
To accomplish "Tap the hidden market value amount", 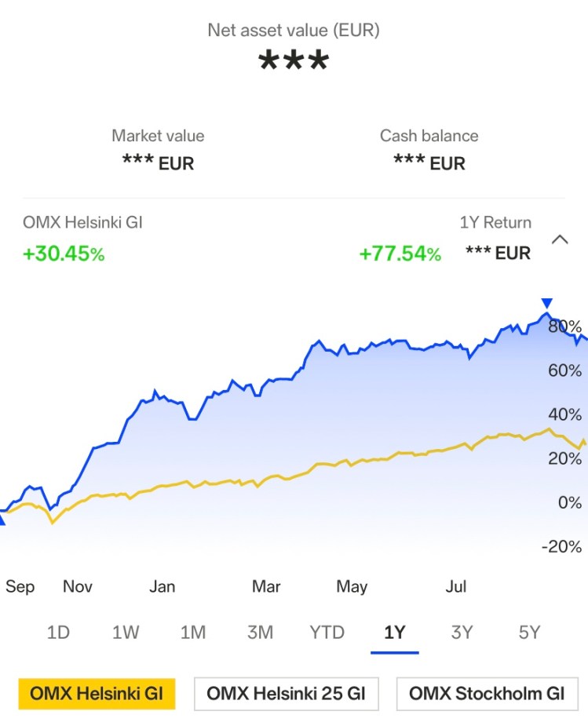I will (158, 163).
